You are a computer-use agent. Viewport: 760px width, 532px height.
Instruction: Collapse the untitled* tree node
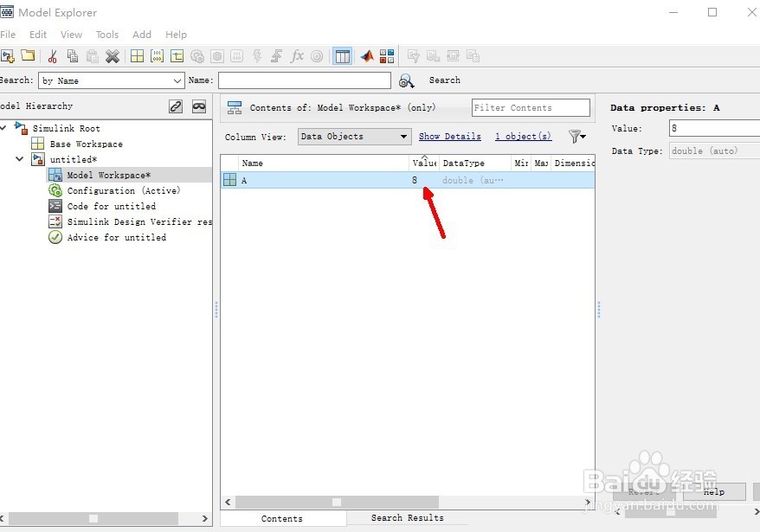pos(19,159)
